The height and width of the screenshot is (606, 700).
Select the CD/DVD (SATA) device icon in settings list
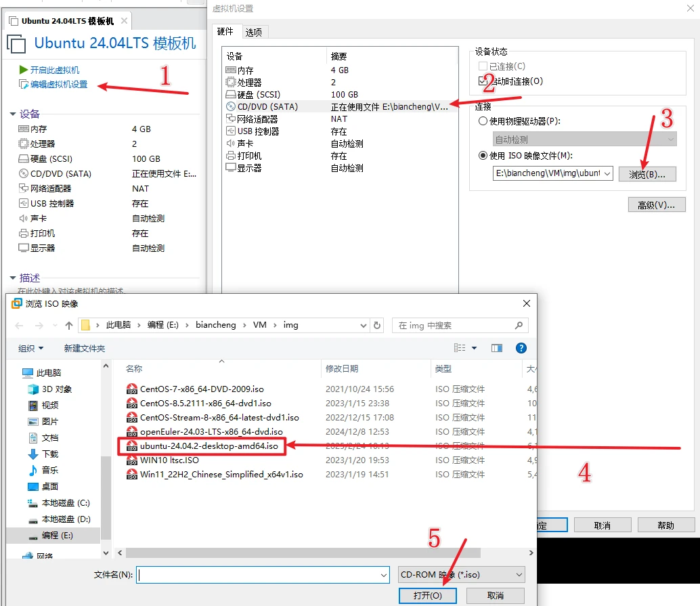[x=231, y=106]
